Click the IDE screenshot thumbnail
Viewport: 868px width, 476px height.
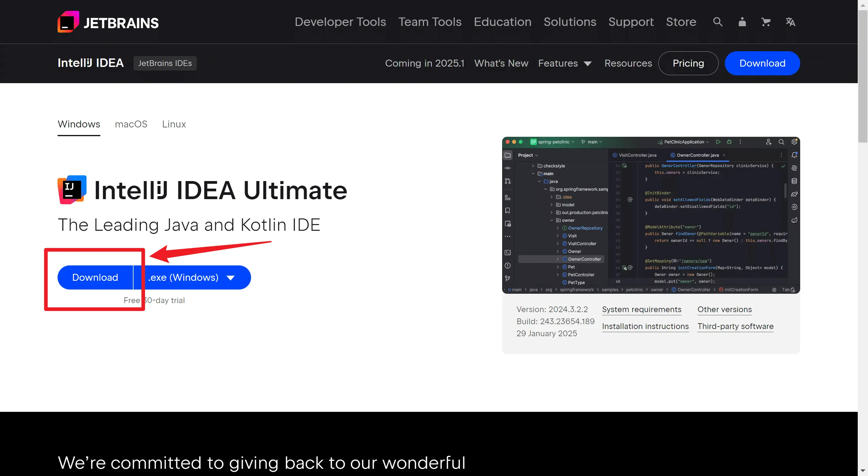(x=651, y=215)
